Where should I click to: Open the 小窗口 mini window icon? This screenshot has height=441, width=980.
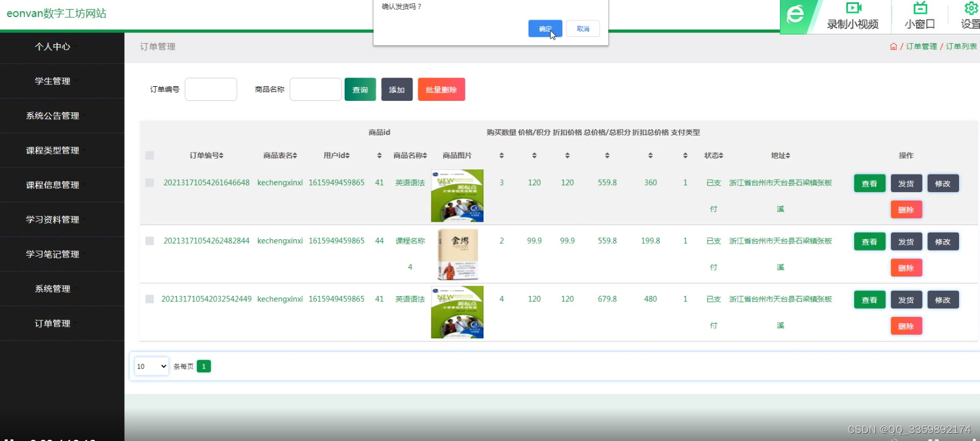tap(920, 8)
